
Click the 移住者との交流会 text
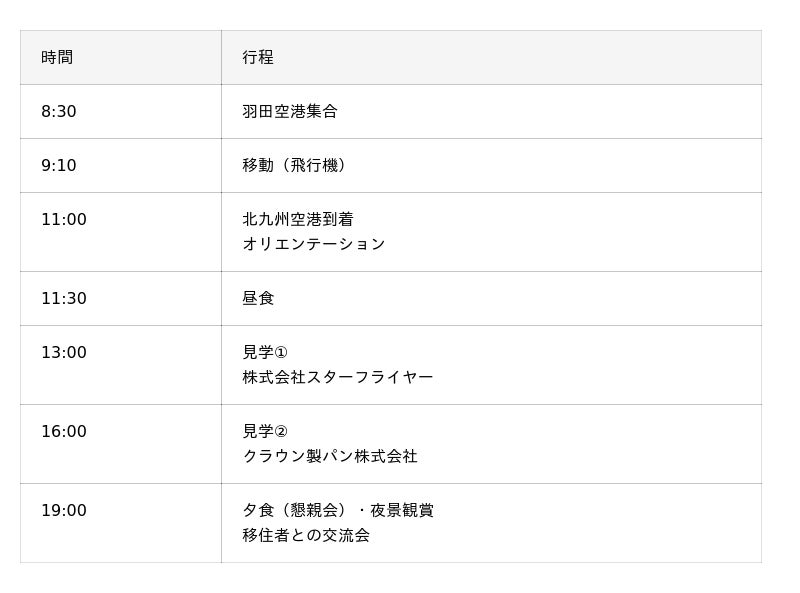click(306, 535)
